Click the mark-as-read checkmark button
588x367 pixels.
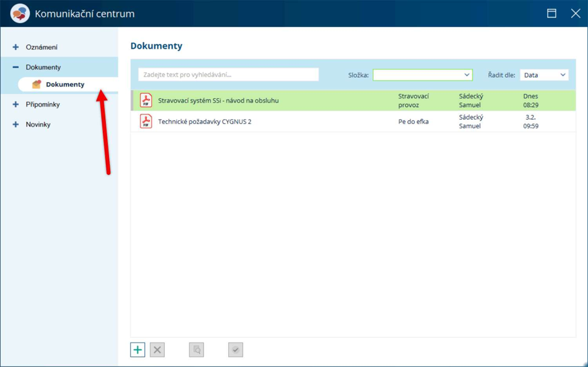pos(236,349)
